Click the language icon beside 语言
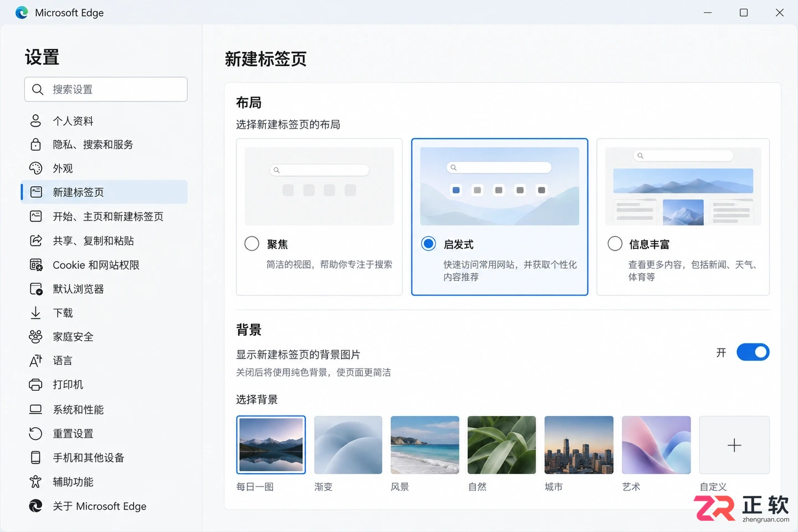This screenshot has width=798, height=532. [x=35, y=361]
